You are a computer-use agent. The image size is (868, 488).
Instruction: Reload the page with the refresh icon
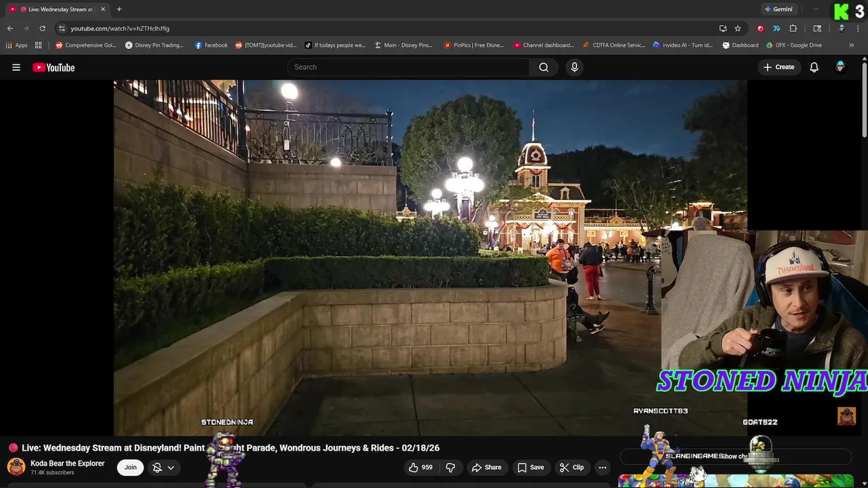(42, 28)
